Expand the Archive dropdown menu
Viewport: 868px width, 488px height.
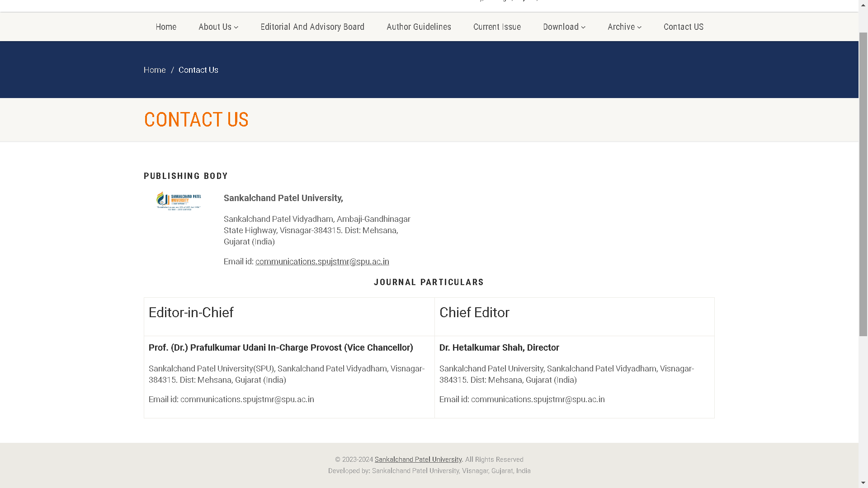(624, 27)
